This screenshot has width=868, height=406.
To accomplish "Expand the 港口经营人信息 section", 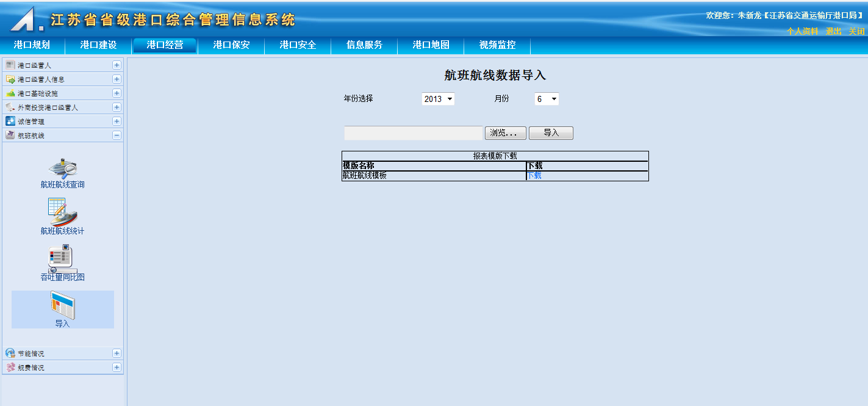I will click(117, 79).
